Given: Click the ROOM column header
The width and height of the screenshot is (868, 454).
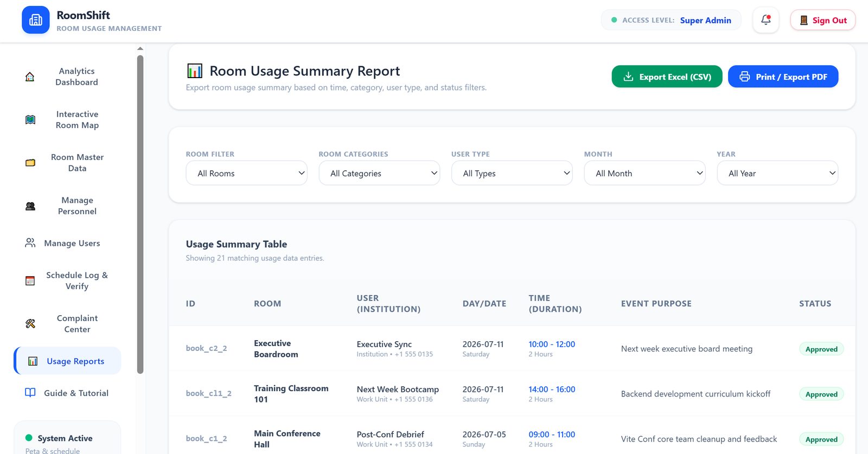Looking at the screenshot, I should point(267,304).
